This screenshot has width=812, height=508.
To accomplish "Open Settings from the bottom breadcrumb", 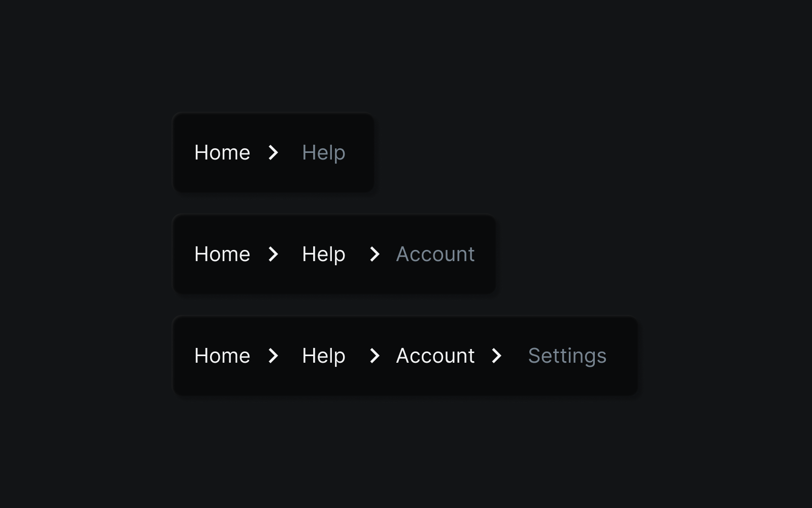I will point(567,356).
